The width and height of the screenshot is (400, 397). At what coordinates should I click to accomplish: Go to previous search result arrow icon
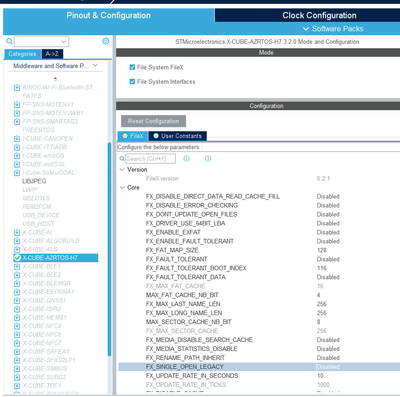click(x=187, y=159)
